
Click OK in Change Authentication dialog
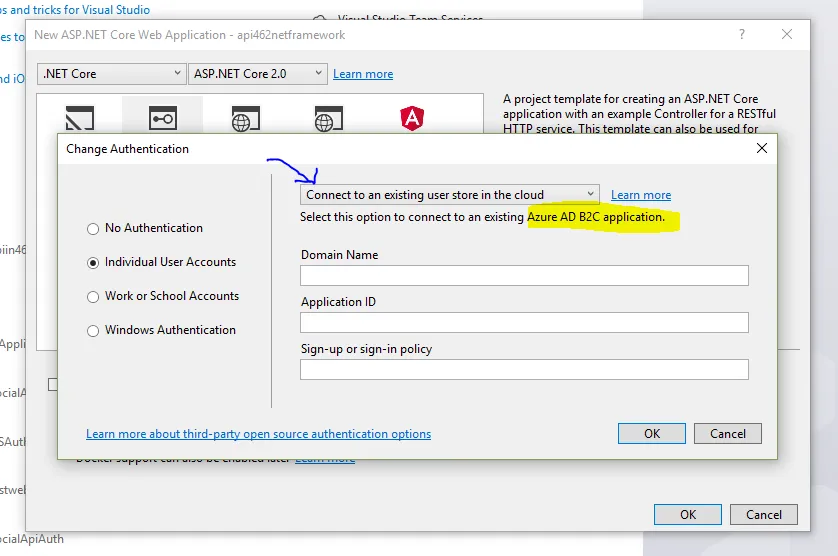[651, 434]
